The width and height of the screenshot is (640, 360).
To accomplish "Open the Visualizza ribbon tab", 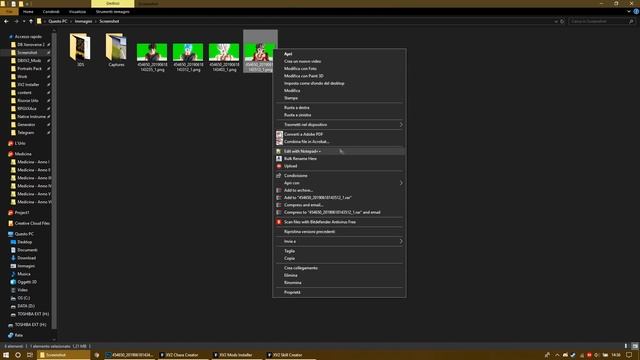I will pyautogui.click(x=78, y=12).
